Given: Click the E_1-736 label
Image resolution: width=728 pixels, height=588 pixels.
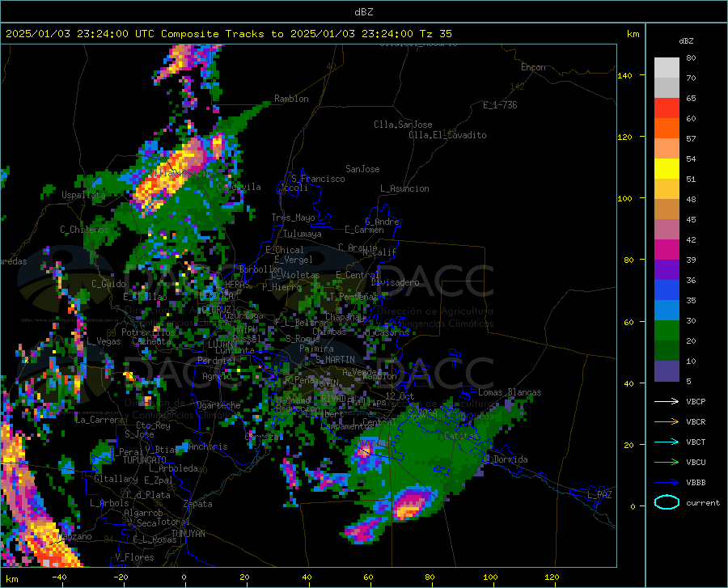Looking at the screenshot, I should click(x=500, y=105).
